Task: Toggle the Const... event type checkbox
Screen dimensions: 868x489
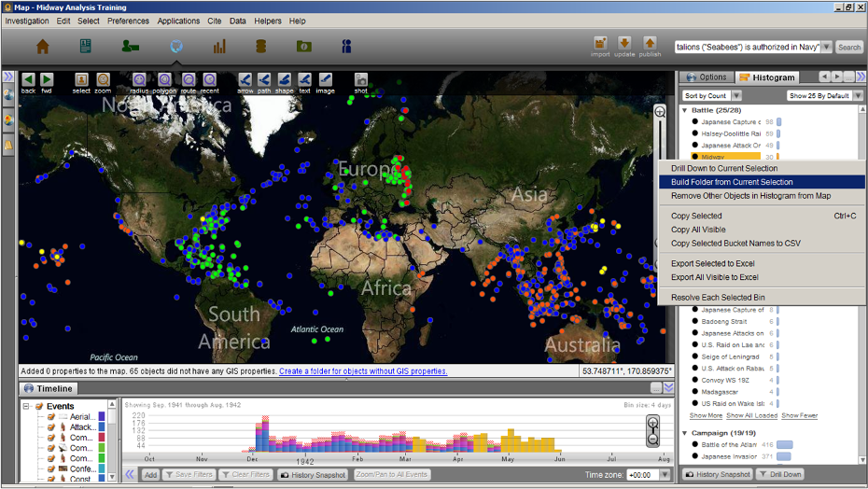Action: [51, 479]
